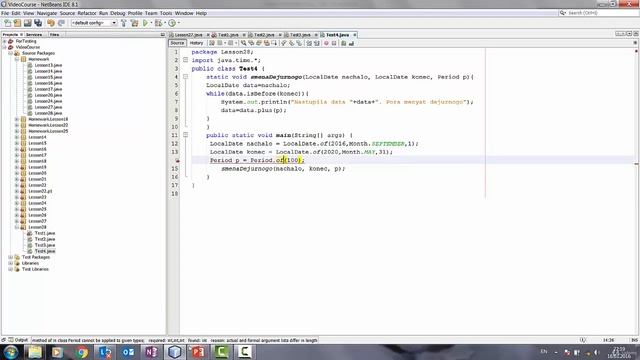Collapse the Source Packages tree node
The image size is (640, 360).
(x=11, y=53)
